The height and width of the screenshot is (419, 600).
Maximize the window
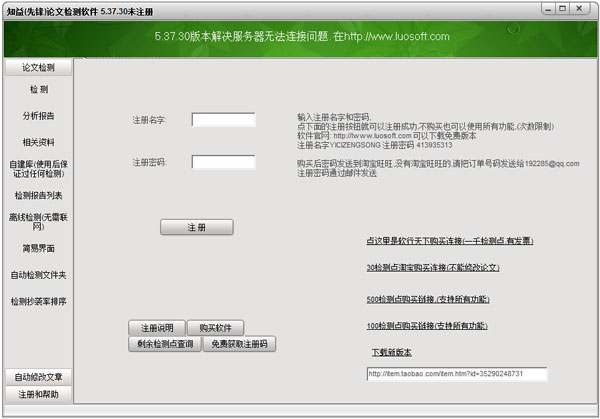click(x=562, y=9)
